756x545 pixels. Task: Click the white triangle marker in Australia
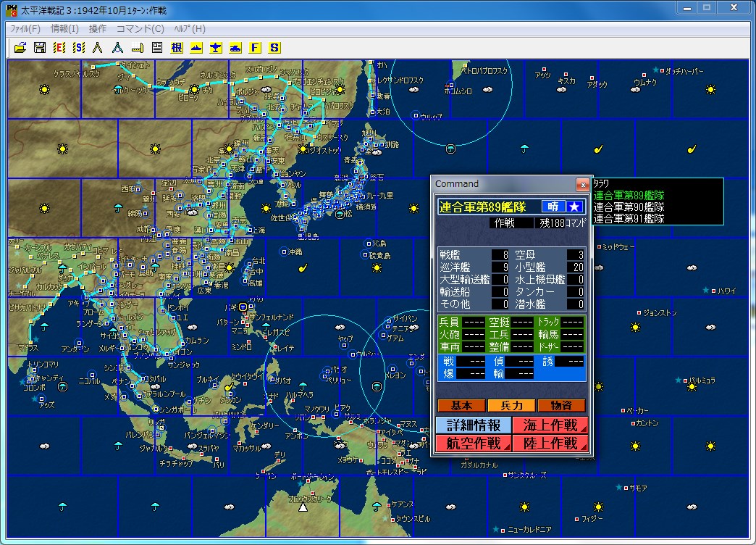(303, 507)
